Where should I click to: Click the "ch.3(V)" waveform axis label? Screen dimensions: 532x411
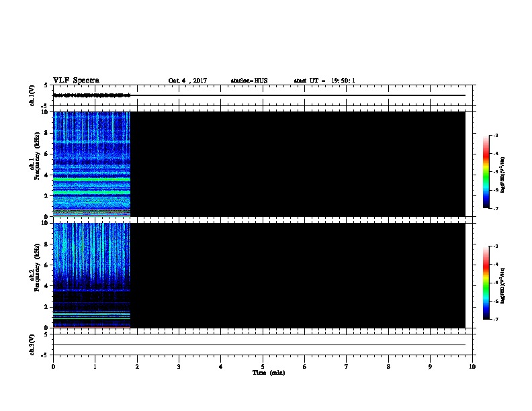point(32,345)
